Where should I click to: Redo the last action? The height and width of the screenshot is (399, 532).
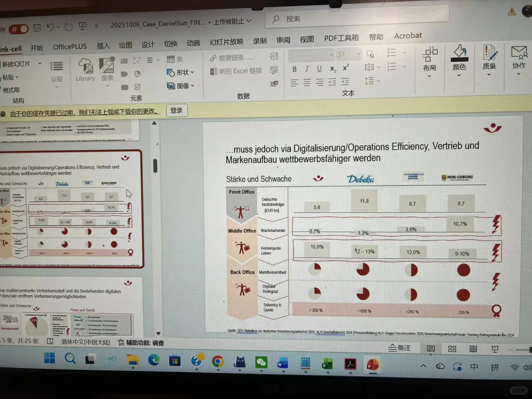pyautogui.click(x=68, y=27)
